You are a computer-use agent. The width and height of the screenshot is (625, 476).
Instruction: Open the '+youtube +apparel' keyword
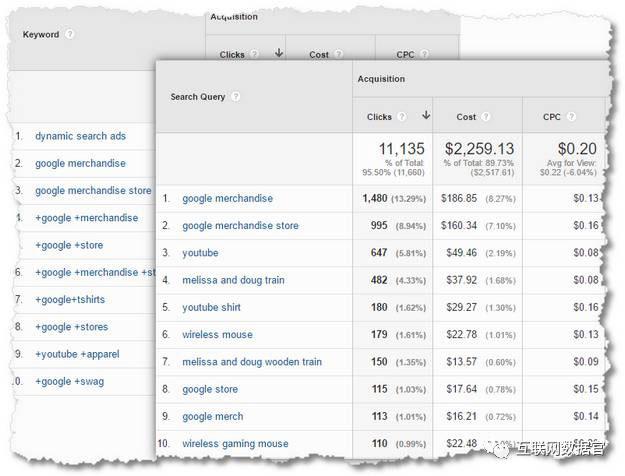[x=76, y=354]
